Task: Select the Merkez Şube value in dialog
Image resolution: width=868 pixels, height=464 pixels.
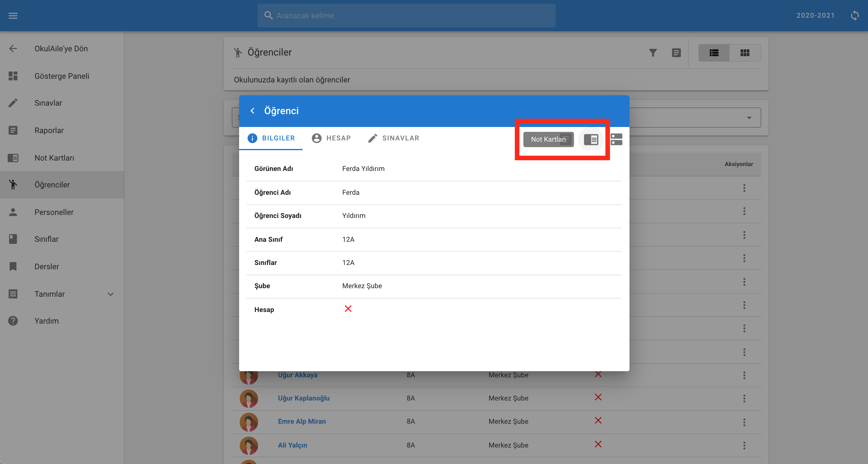Action: tap(362, 286)
